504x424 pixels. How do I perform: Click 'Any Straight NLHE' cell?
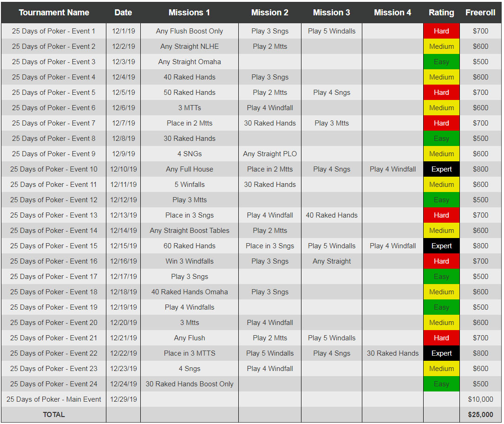click(x=190, y=46)
